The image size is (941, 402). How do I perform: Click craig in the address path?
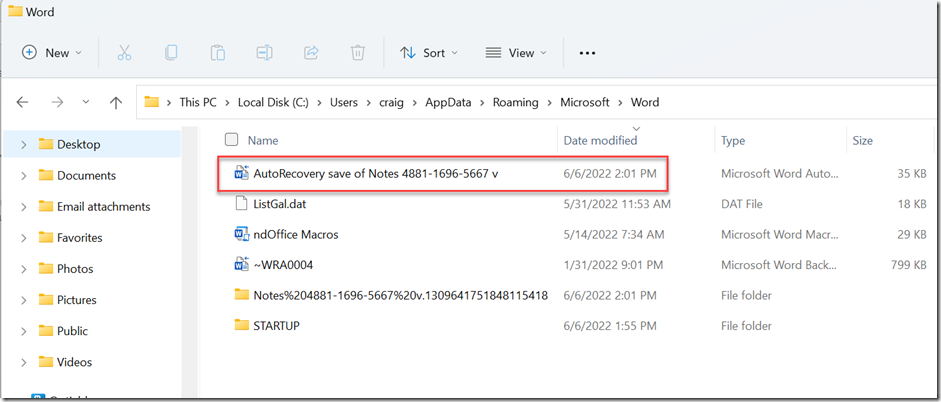391,103
